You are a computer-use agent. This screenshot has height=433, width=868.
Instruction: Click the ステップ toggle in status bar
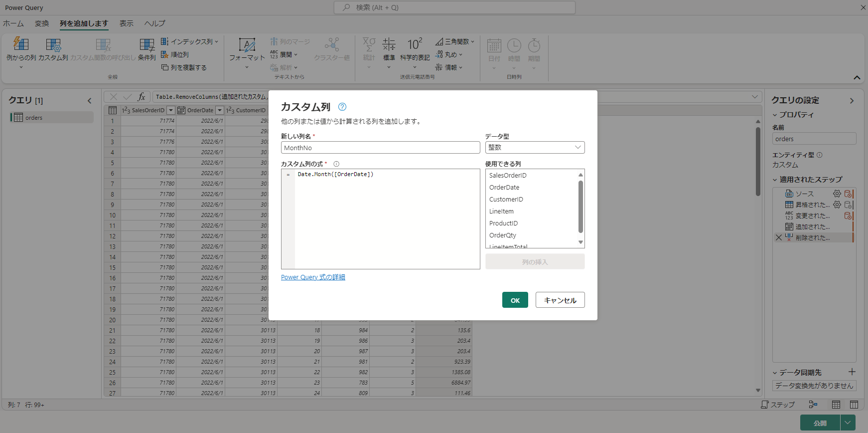pos(778,405)
